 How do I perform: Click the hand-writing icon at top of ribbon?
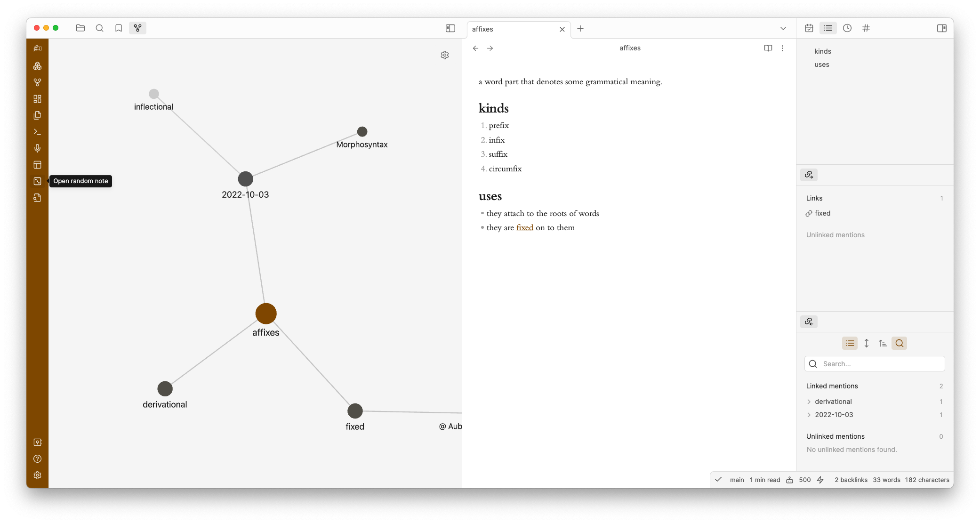(38, 48)
